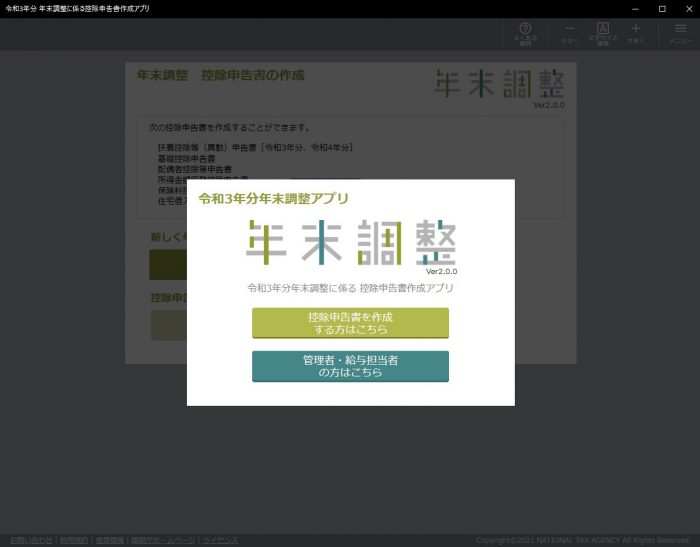The width and height of the screenshot is (700, 547).
Task: Click the 基礎控除申告書 line in background list
Action: click(186, 159)
